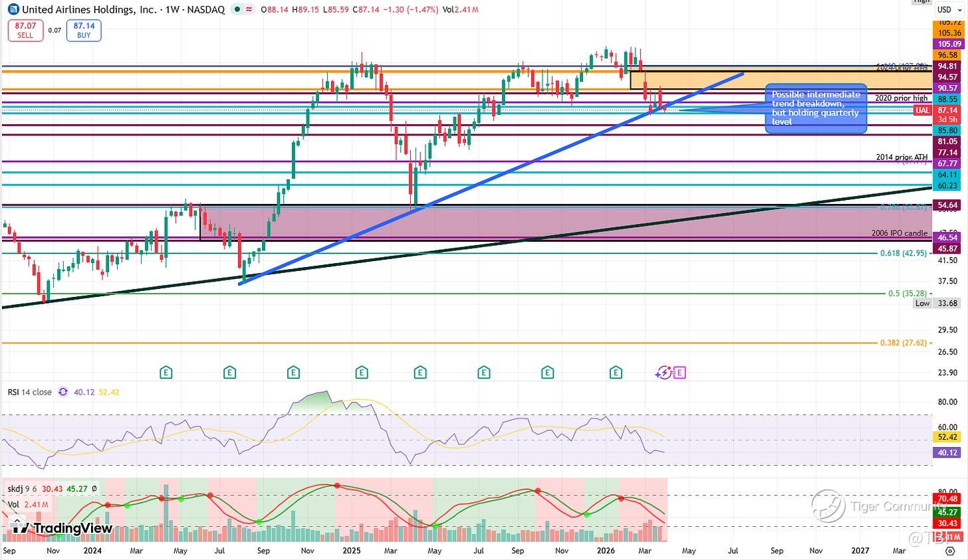The image size is (968, 560).
Task: Click the 2026 label on time axis
Action: click(x=606, y=551)
